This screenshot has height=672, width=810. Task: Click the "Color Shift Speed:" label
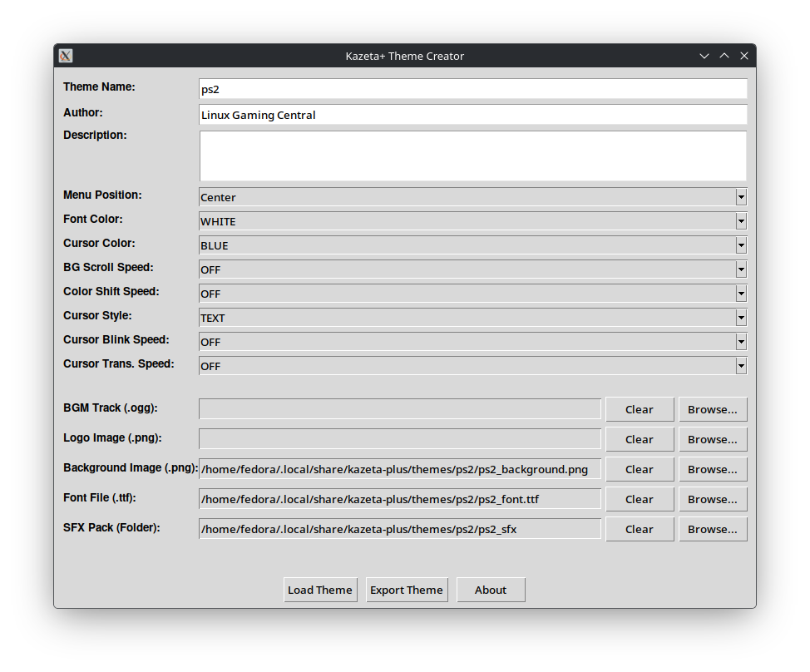[x=111, y=291]
